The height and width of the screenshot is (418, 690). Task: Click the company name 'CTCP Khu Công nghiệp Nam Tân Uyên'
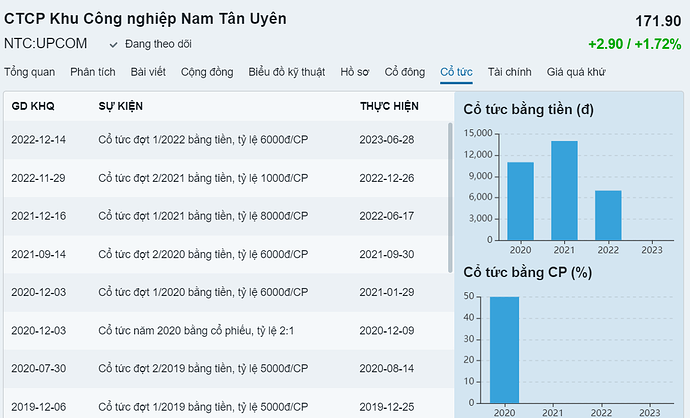tap(145, 19)
